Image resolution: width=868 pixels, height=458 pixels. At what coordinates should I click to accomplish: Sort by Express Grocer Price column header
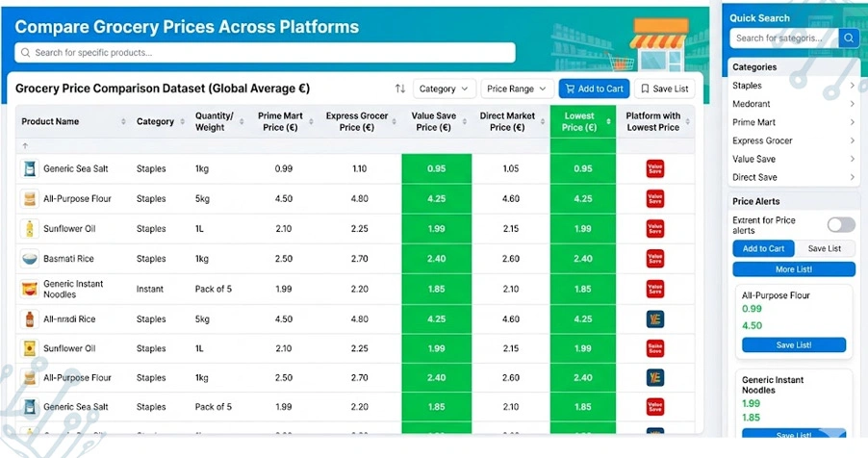click(357, 121)
